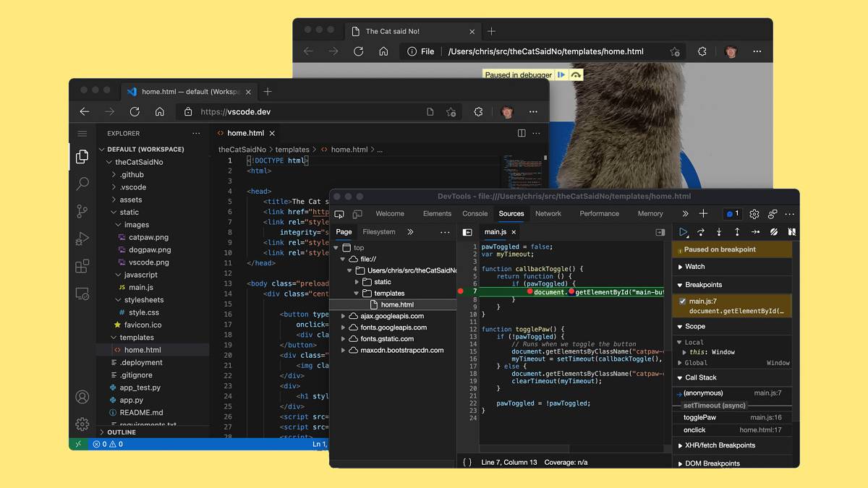
Task: Expand the Watch section in debugger
Action: [694, 267]
